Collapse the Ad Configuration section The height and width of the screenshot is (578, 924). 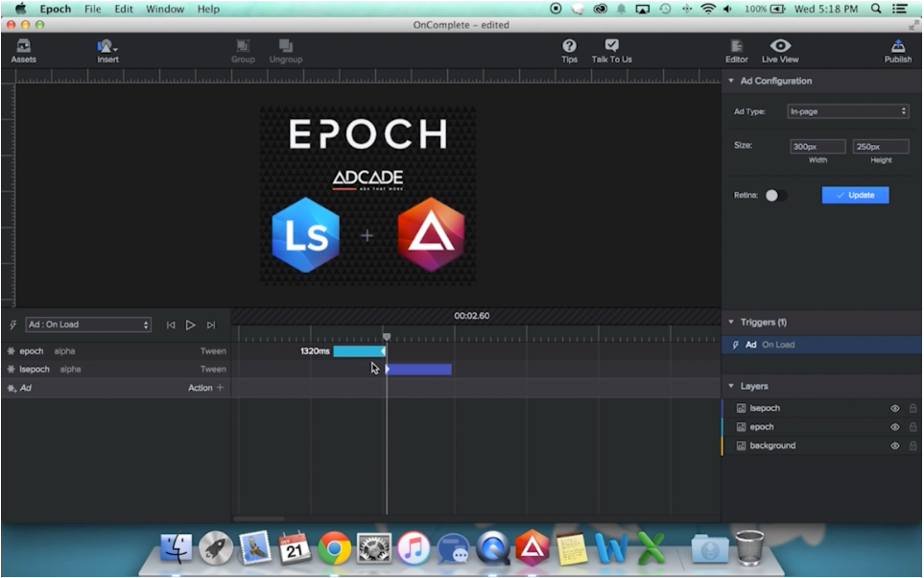point(731,81)
